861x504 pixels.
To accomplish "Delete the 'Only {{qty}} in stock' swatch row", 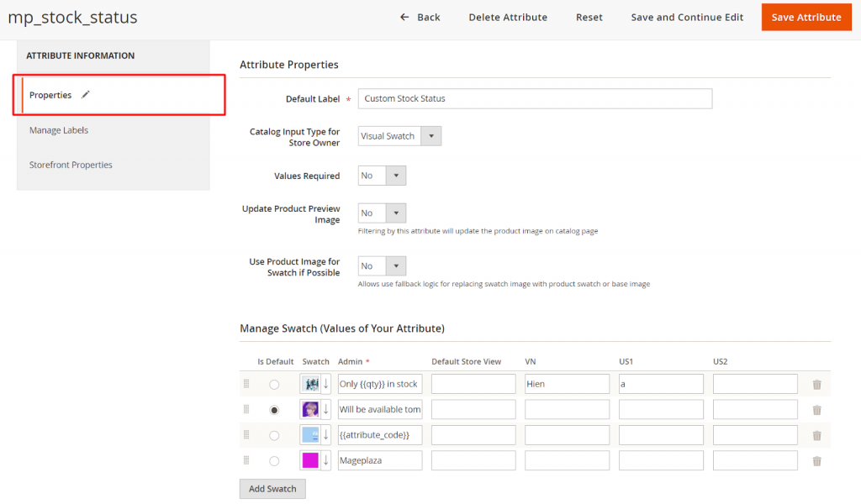I will [816, 384].
